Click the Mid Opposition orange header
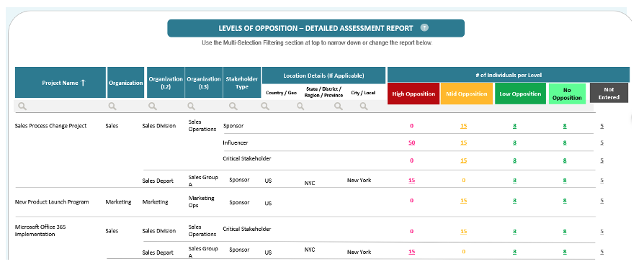Viewport: 644px width, 277px height. coord(467,94)
